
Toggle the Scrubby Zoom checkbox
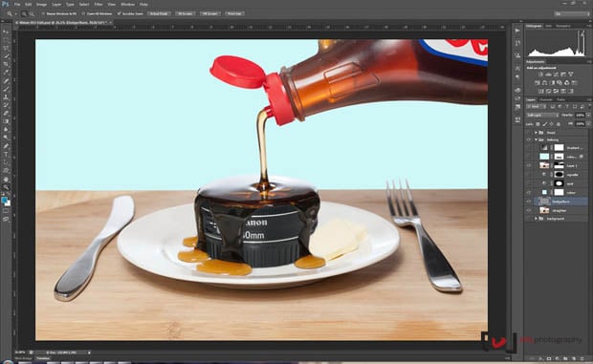119,13
